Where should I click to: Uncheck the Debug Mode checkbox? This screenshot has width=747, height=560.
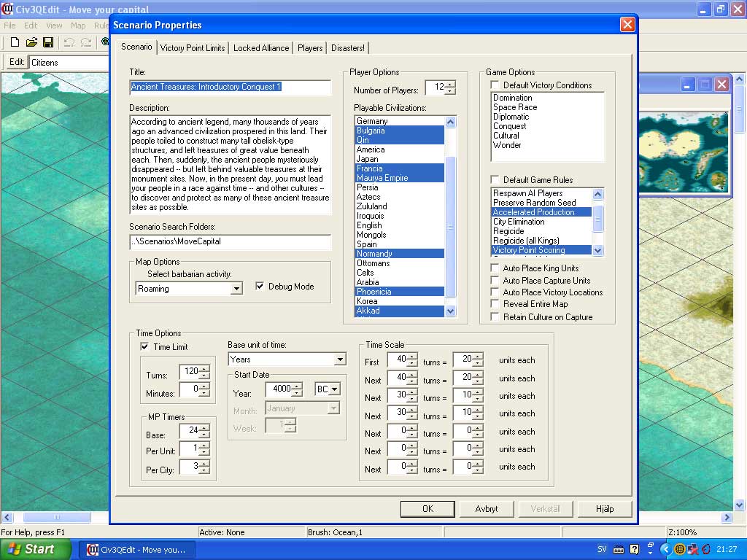(260, 286)
